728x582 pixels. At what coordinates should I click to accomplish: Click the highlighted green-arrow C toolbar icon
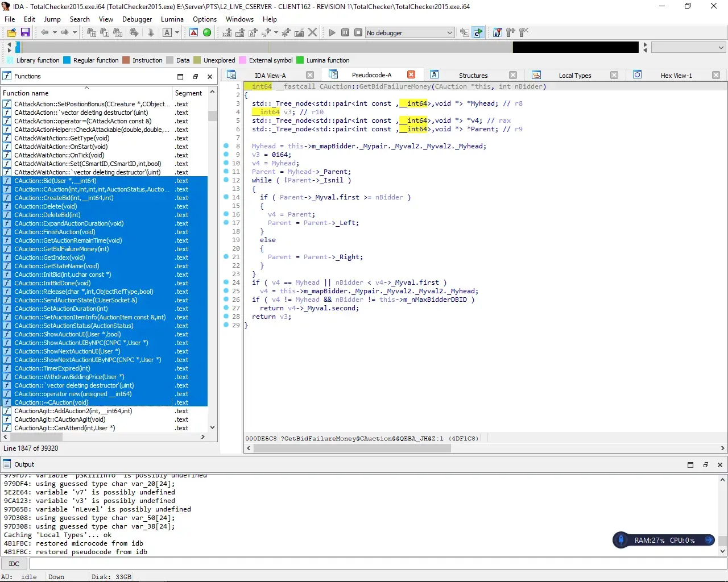[478, 32]
